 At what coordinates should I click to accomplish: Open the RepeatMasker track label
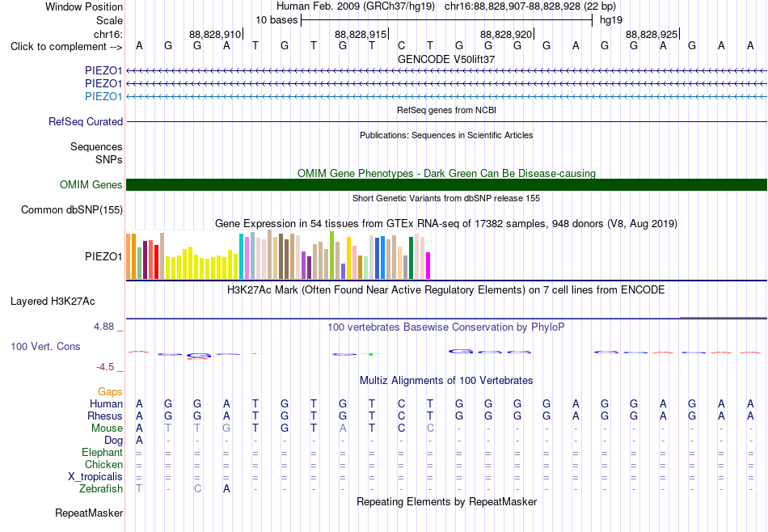89,513
